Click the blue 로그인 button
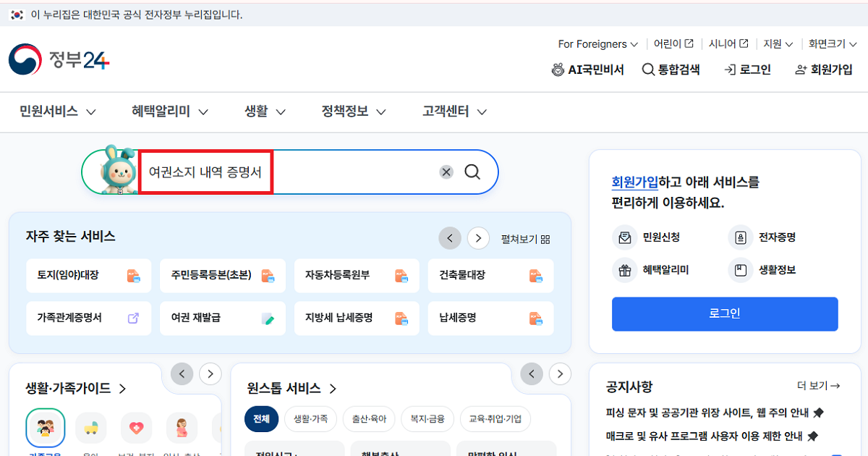The height and width of the screenshot is (456, 868). (725, 314)
